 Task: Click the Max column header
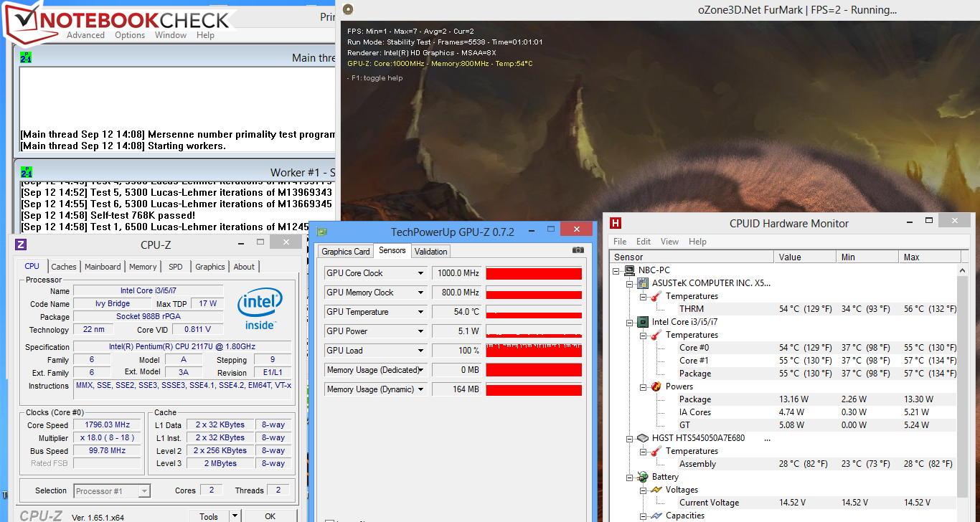click(929, 257)
